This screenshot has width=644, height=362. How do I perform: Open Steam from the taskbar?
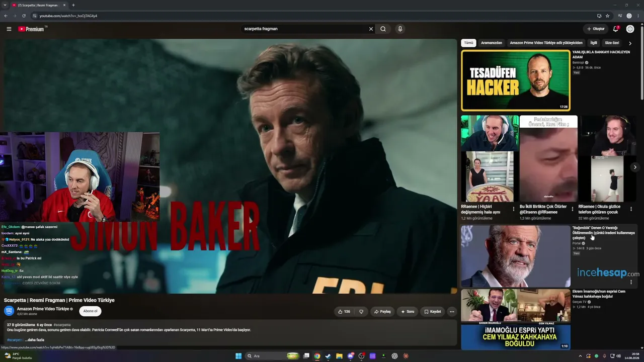pyautogui.click(x=328, y=356)
